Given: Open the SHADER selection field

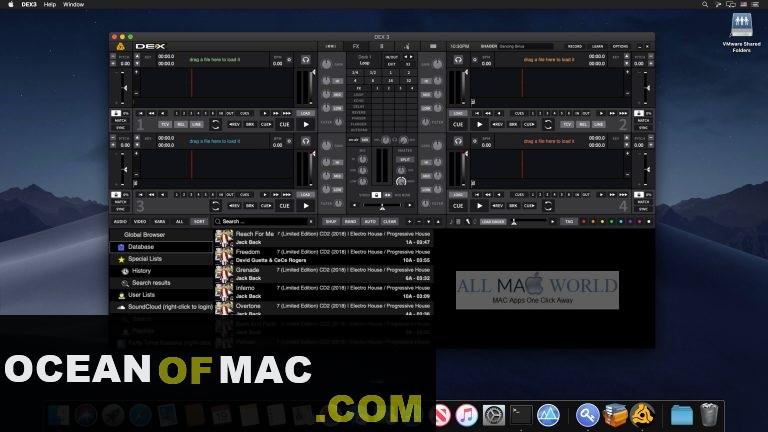Looking at the screenshot, I should coord(526,46).
